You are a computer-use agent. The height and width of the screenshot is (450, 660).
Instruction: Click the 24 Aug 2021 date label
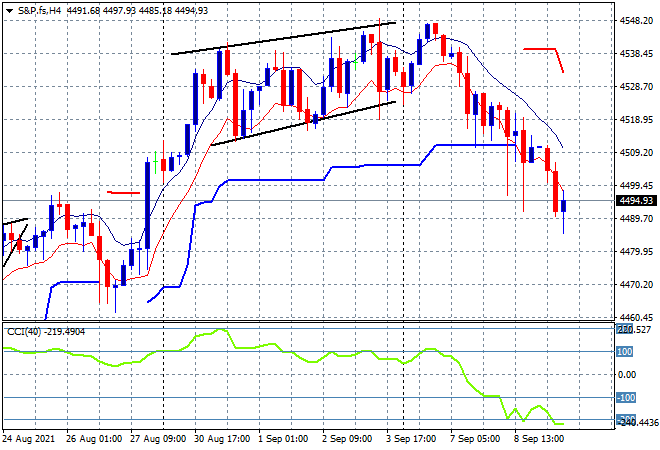(29, 439)
